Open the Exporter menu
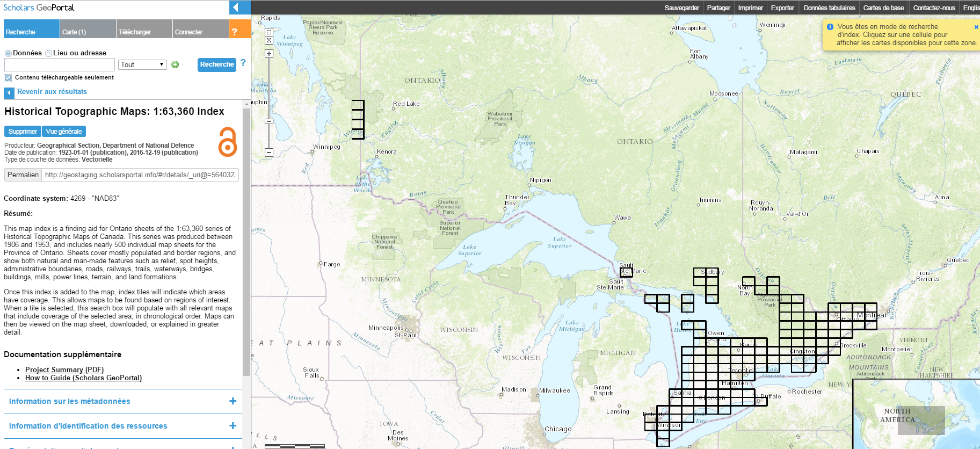This screenshot has height=449, width=980. (x=782, y=8)
